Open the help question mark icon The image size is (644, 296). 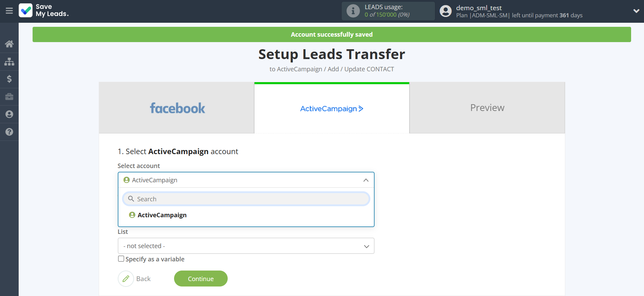[9, 132]
